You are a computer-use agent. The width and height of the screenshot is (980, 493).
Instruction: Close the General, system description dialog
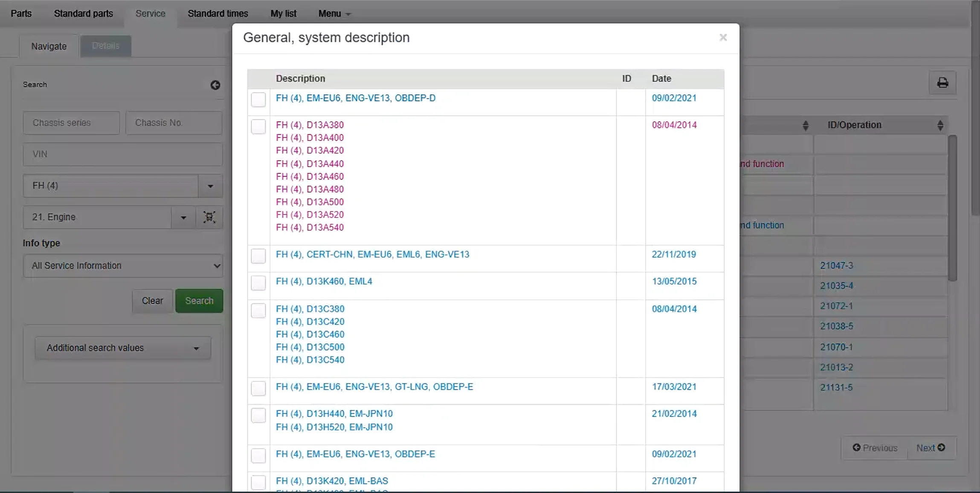[x=723, y=38]
